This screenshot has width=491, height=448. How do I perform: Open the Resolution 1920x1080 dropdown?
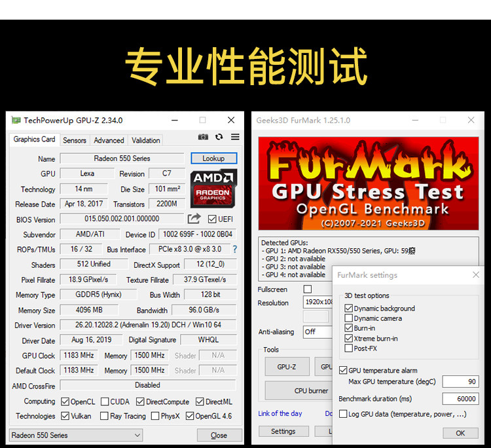click(318, 302)
